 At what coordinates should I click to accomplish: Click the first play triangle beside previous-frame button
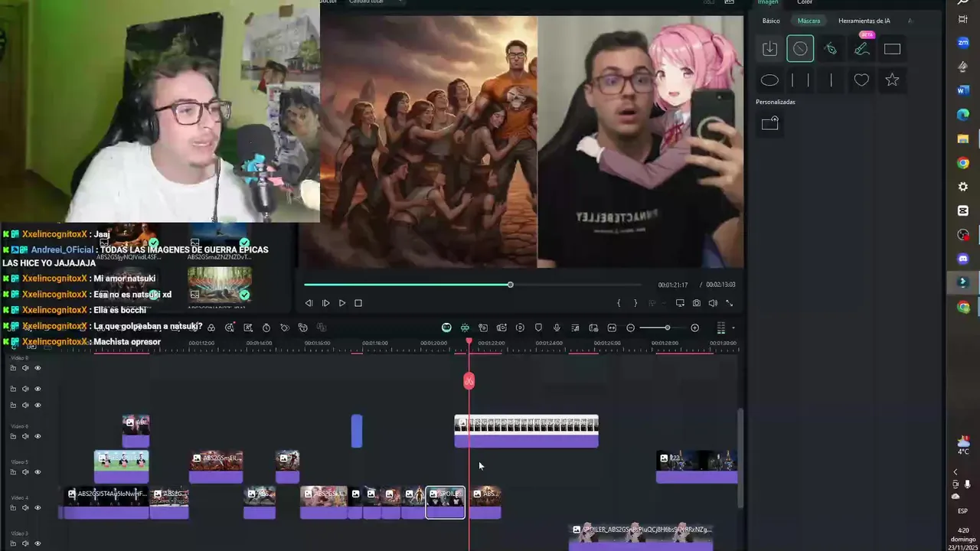[x=325, y=303]
